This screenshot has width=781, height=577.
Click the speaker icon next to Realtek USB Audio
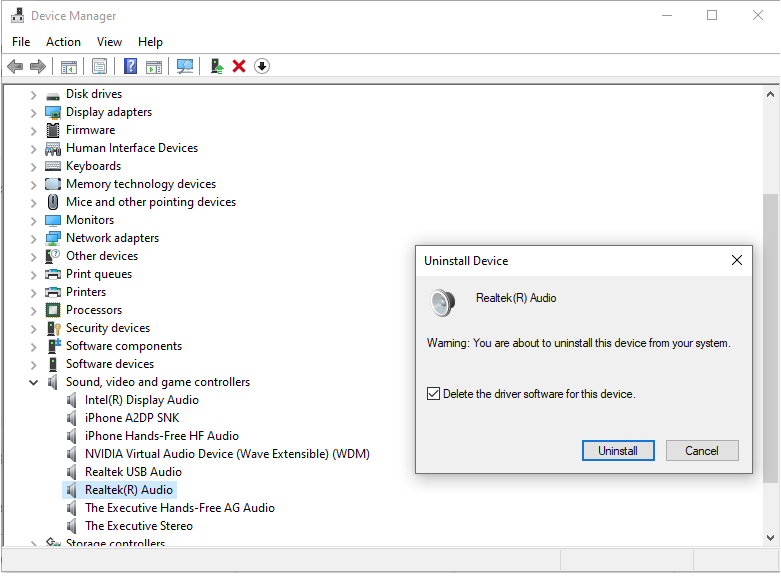[x=72, y=472]
